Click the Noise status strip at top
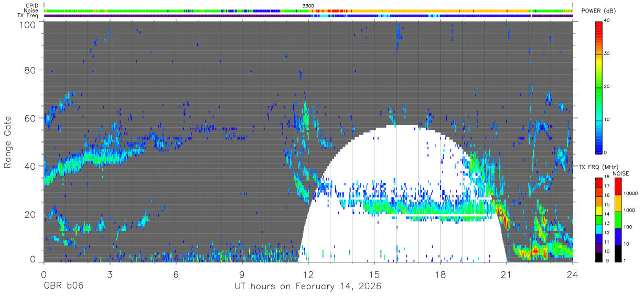Screen dimensions: 644x297 click(308, 10)
